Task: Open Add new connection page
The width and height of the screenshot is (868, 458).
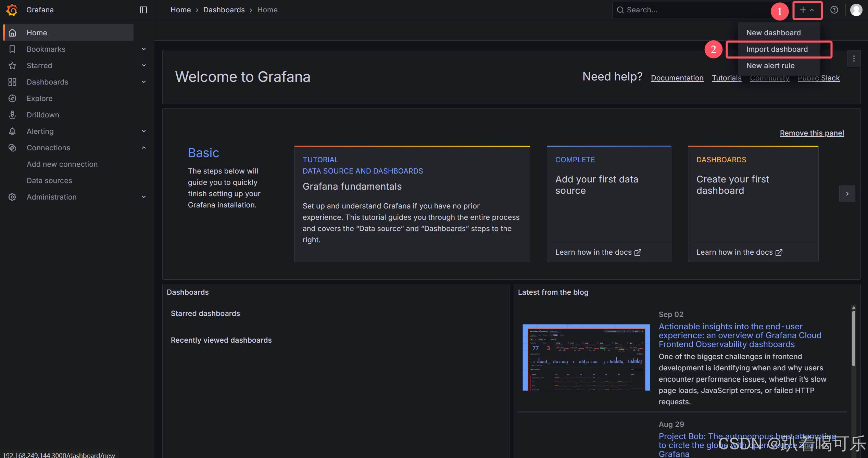Action: click(x=62, y=164)
